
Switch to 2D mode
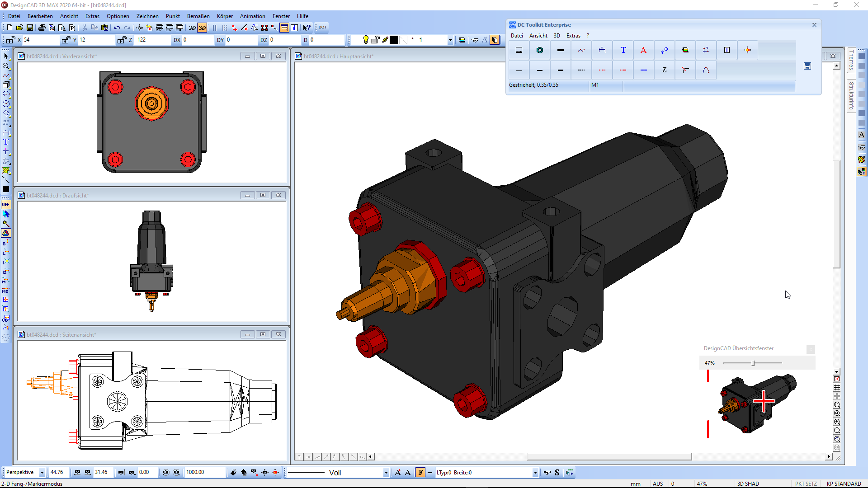point(192,28)
